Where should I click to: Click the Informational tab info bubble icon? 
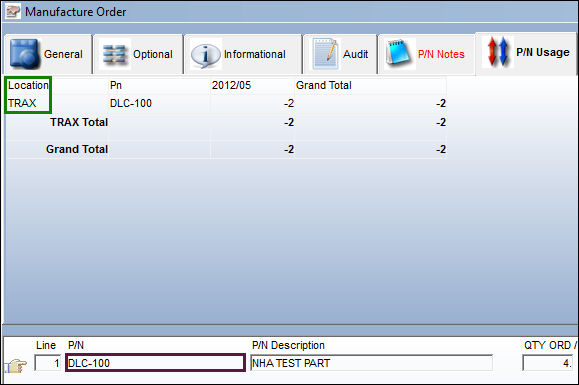click(205, 56)
